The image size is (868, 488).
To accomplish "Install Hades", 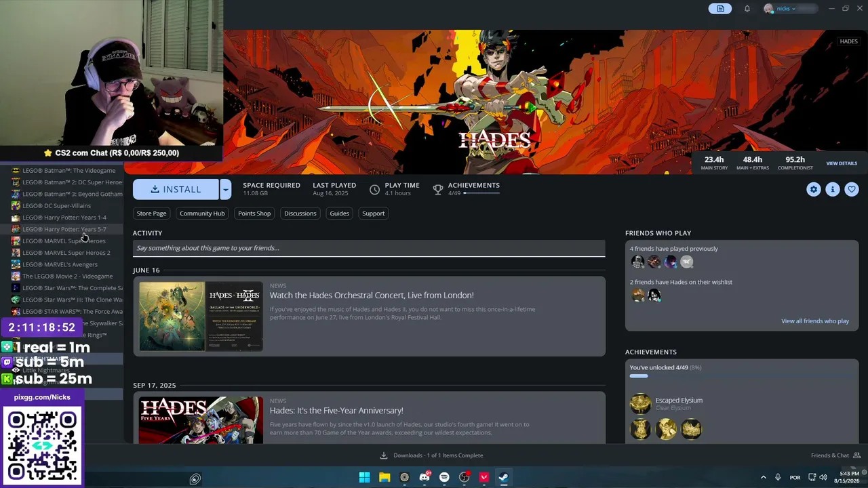I will tap(176, 189).
